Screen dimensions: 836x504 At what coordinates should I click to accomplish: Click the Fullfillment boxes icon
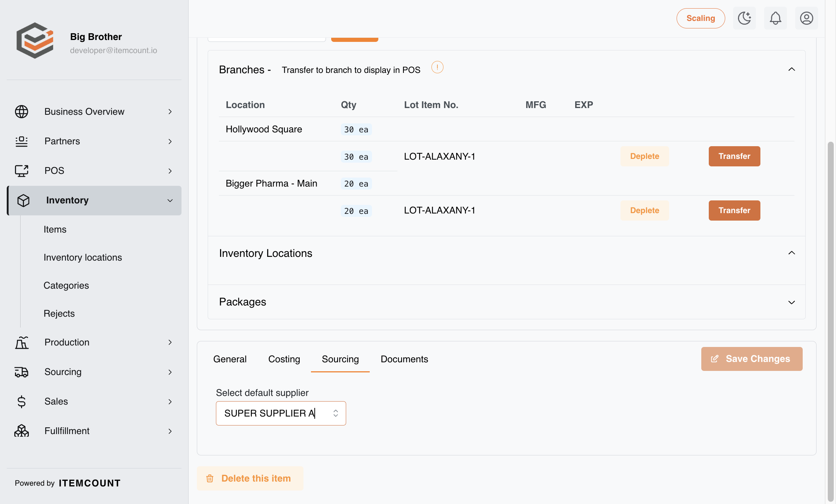pos(22,431)
